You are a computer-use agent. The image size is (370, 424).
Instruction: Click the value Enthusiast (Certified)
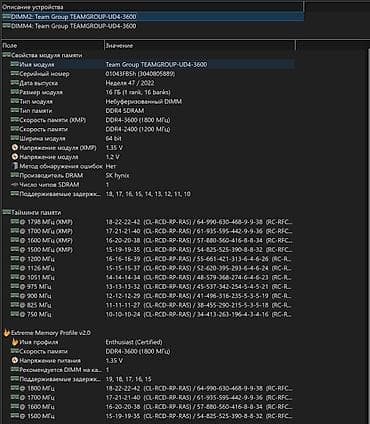134,342
